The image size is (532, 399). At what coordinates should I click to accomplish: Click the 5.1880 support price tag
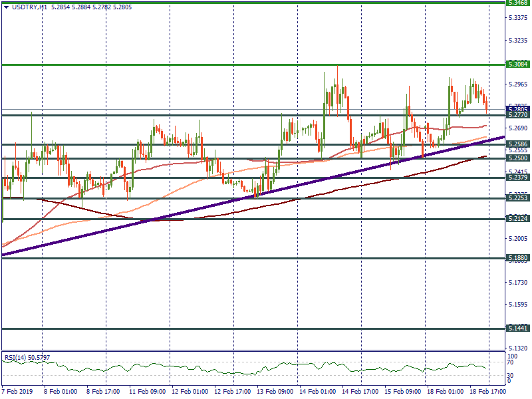(x=518, y=258)
